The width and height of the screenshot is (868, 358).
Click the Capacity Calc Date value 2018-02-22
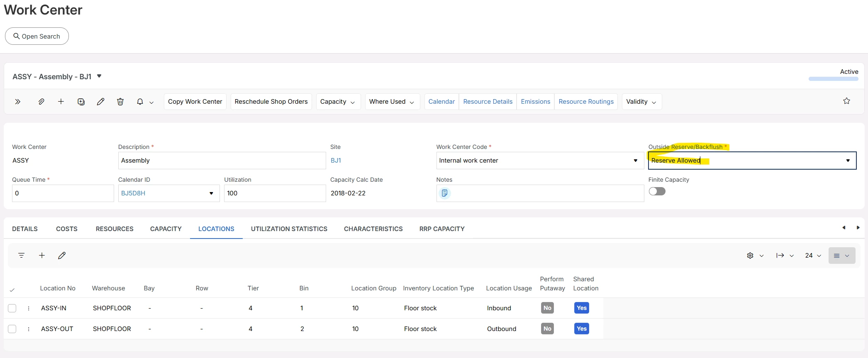point(348,193)
